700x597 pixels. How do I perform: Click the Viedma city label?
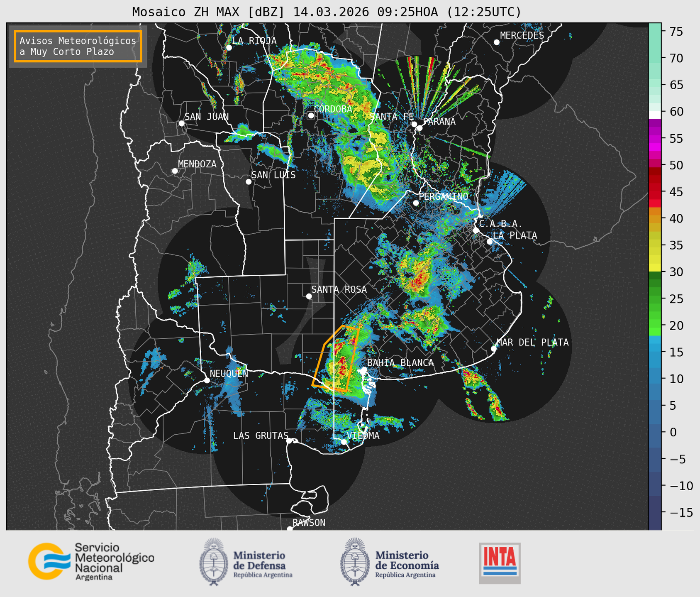tap(363, 436)
